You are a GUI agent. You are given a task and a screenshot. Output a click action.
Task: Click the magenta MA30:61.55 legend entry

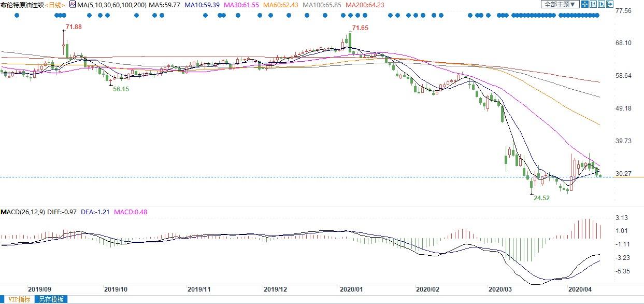coord(233,5)
